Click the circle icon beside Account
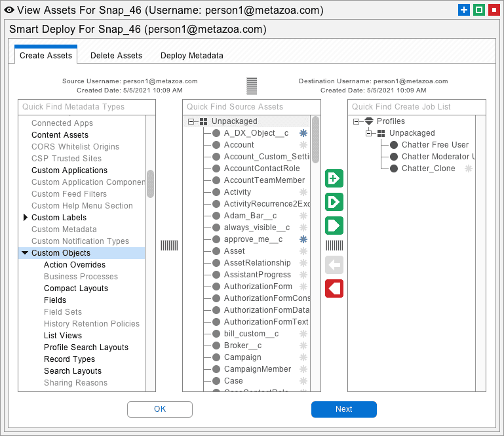Image resolution: width=504 pixels, height=436 pixels. 216,145
